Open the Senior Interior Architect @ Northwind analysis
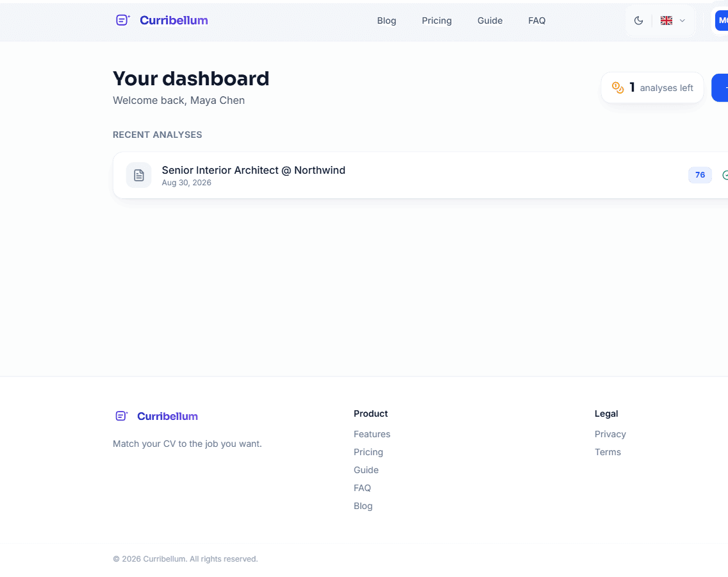728x577 pixels. coord(420,175)
